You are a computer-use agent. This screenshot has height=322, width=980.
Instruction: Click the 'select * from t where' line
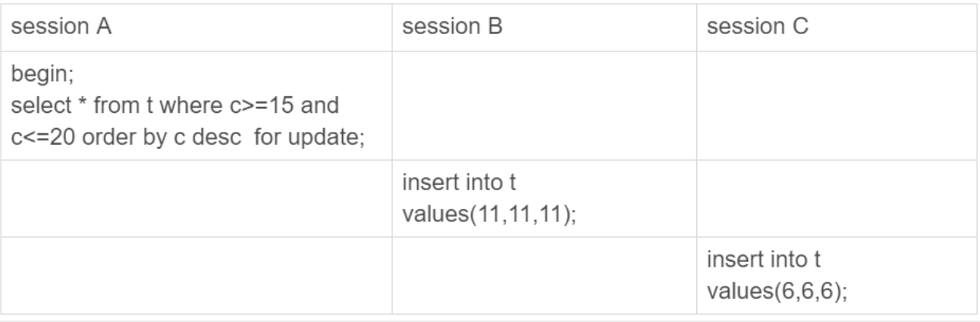click(121, 102)
